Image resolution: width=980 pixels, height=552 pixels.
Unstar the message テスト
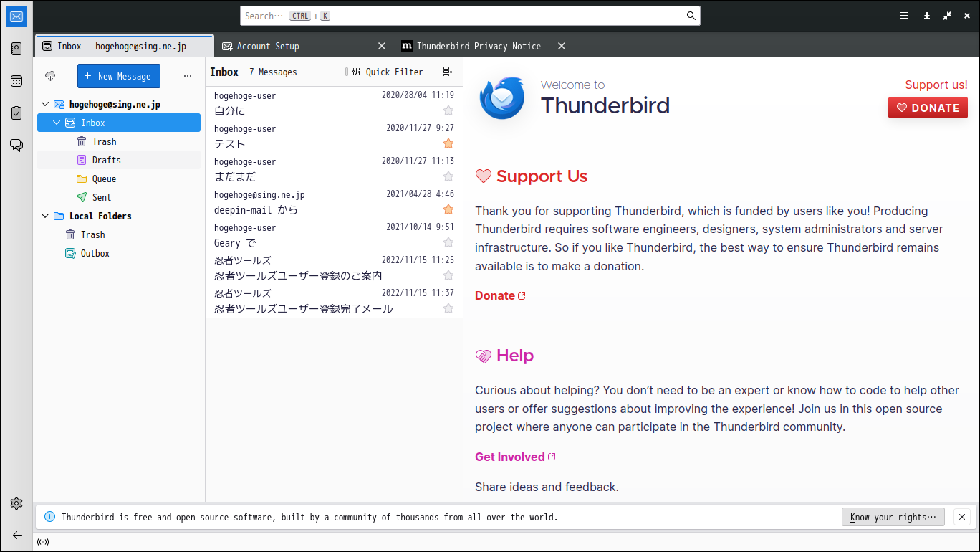pyautogui.click(x=448, y=143)
